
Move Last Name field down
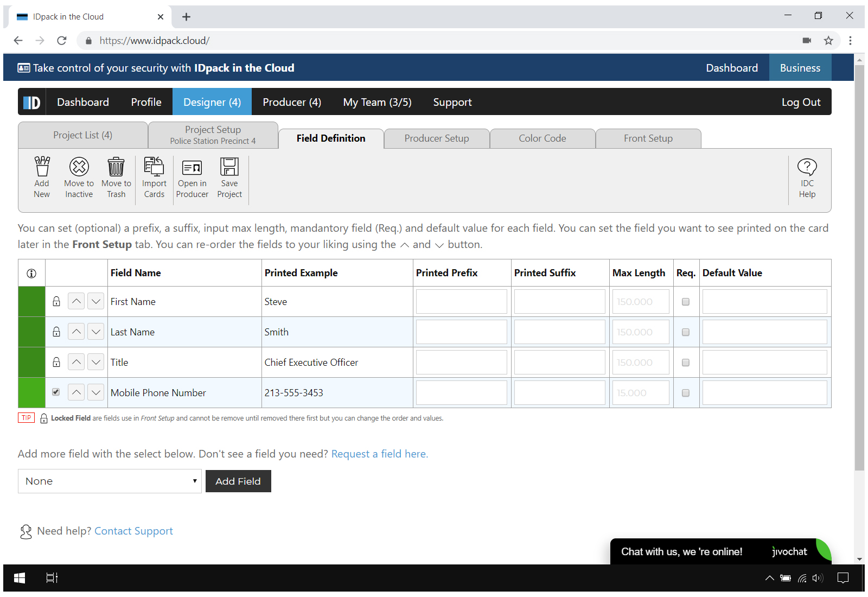coord(96,332)
